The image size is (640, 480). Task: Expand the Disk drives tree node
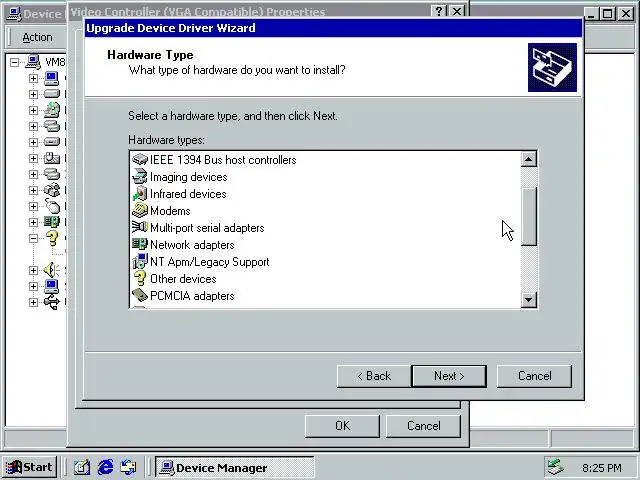33,94
